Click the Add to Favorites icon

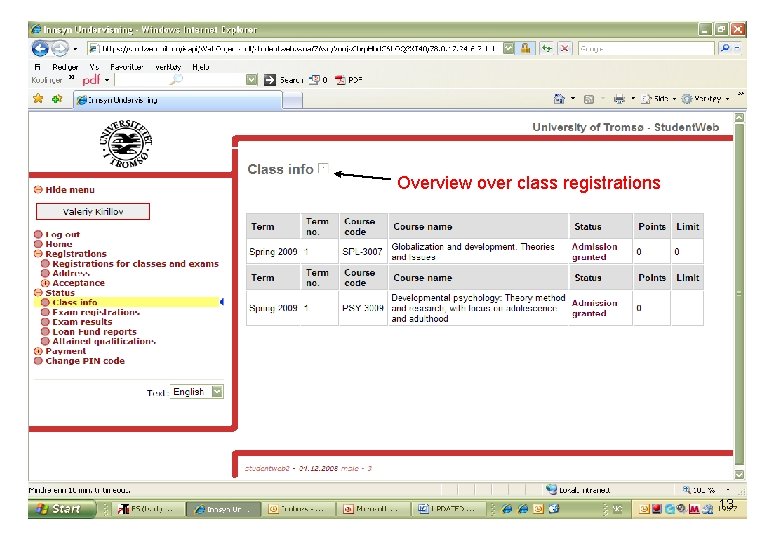[x=57, y=98]
